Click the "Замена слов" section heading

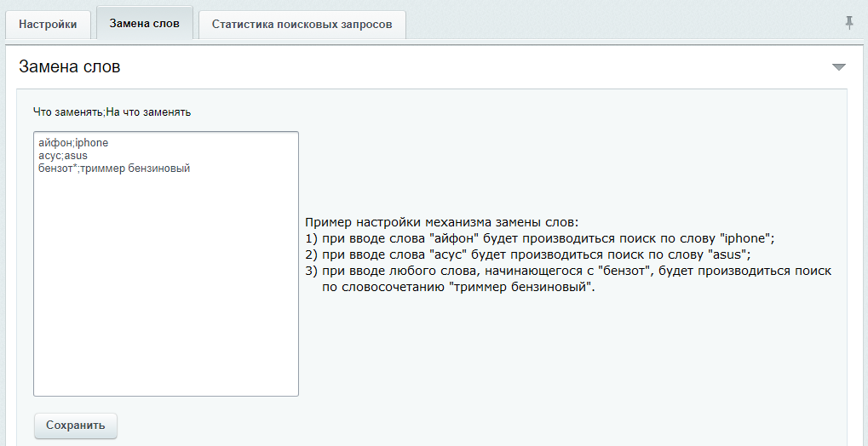[x=70, y=66]
